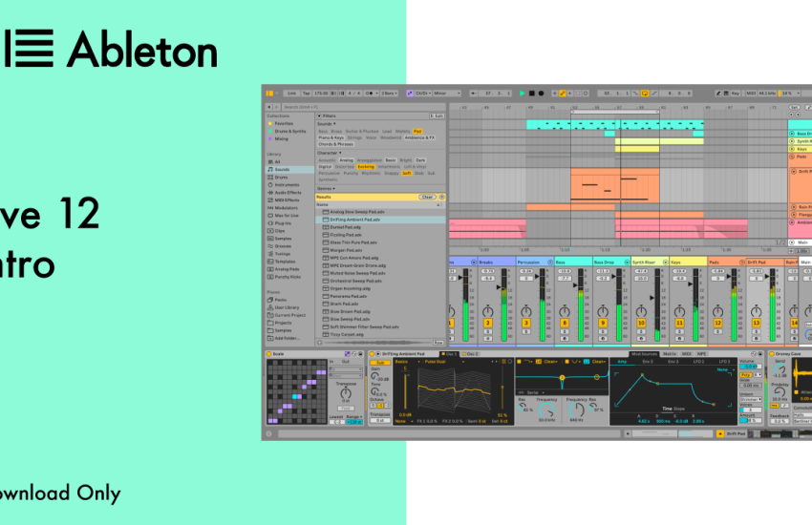
Task: Click the Set locator button
Action: click(793, 108)
